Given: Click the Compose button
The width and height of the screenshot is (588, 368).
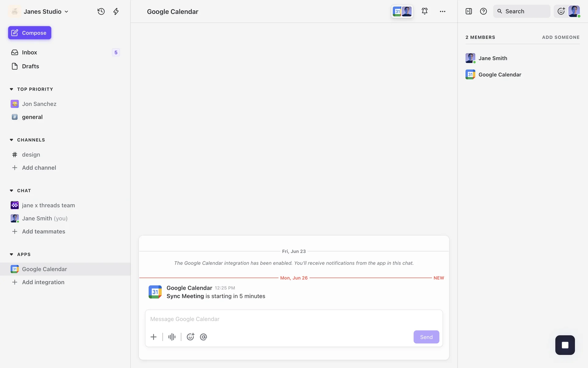Looking at the screenshot, I should pyautogui.click(x=30, y=33).
